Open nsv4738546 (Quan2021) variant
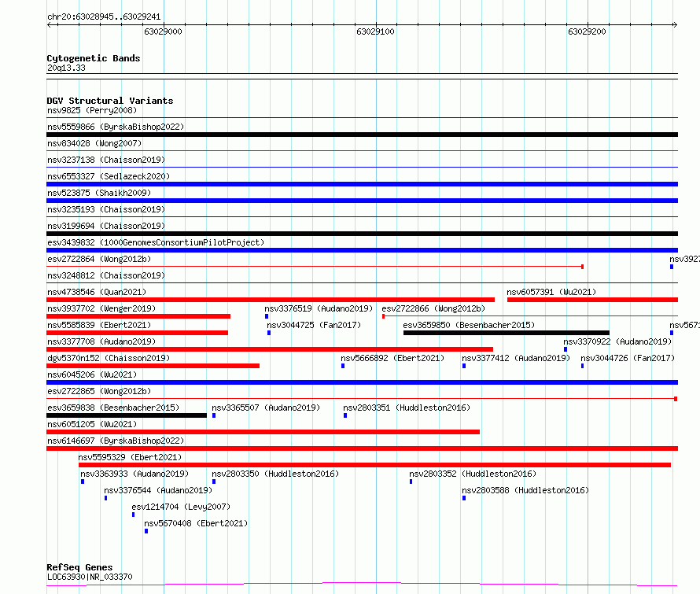700x594 pixels. 97,292
